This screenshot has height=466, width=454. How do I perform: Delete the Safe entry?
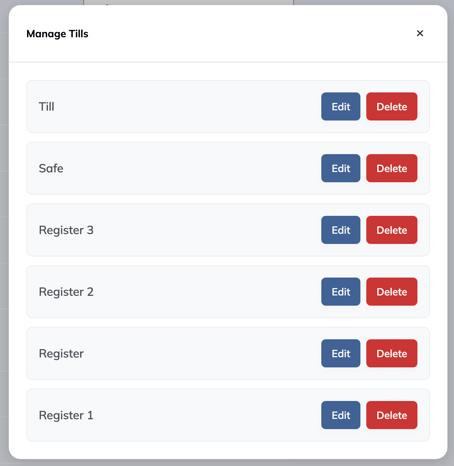click(392, 168)
